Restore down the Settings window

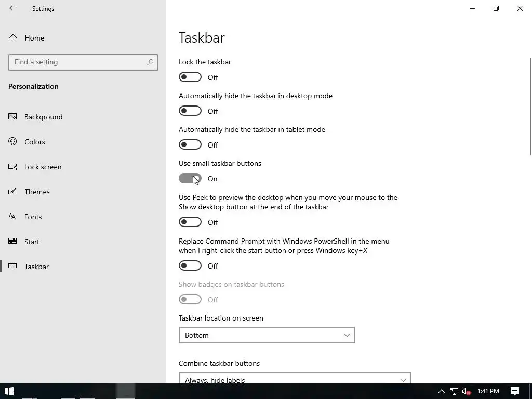pos(496,8)
